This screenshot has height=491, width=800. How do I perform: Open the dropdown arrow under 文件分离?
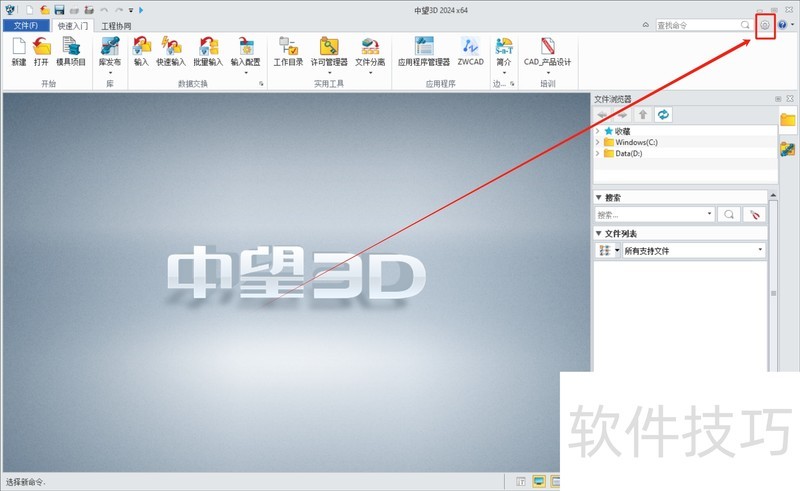370,73
